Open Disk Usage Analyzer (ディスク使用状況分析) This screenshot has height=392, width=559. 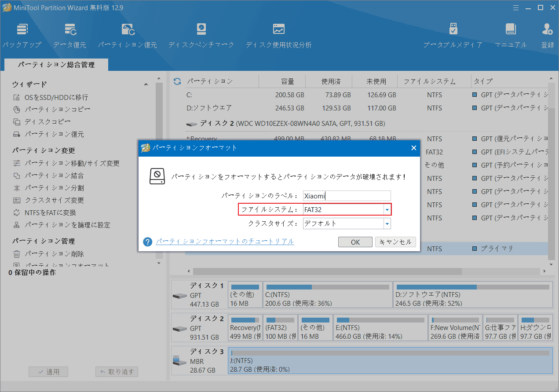coord(278,35)
